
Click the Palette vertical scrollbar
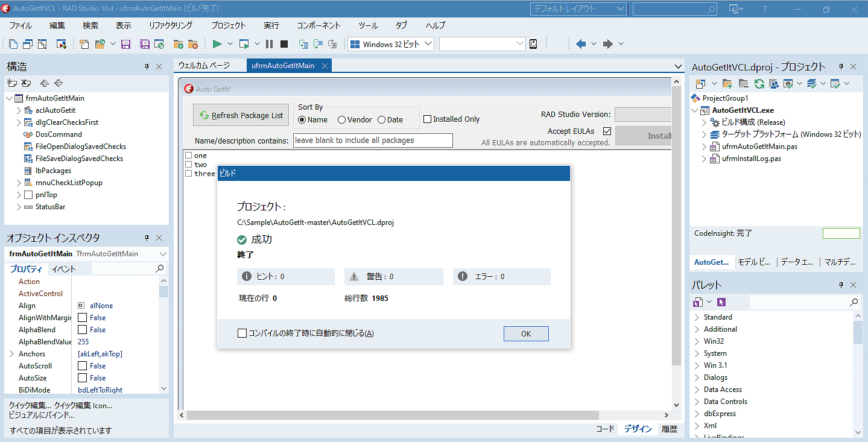(x=858, y=373)
